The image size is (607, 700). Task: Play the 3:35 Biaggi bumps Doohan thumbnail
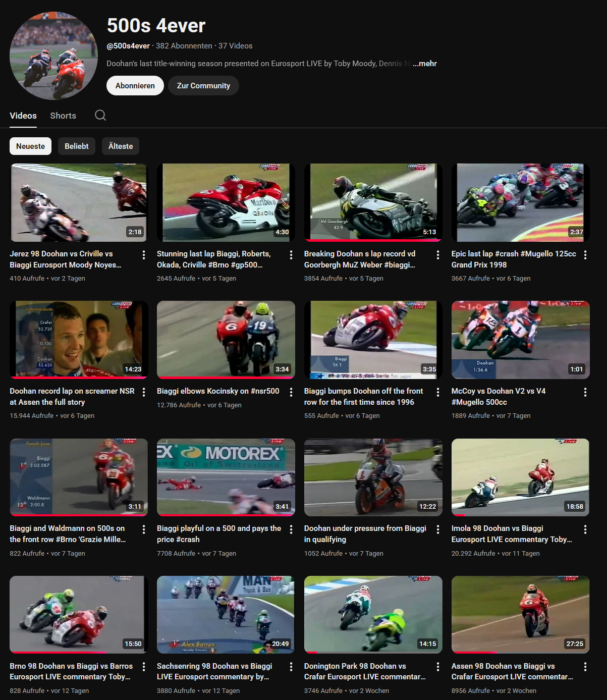point(373,340)
